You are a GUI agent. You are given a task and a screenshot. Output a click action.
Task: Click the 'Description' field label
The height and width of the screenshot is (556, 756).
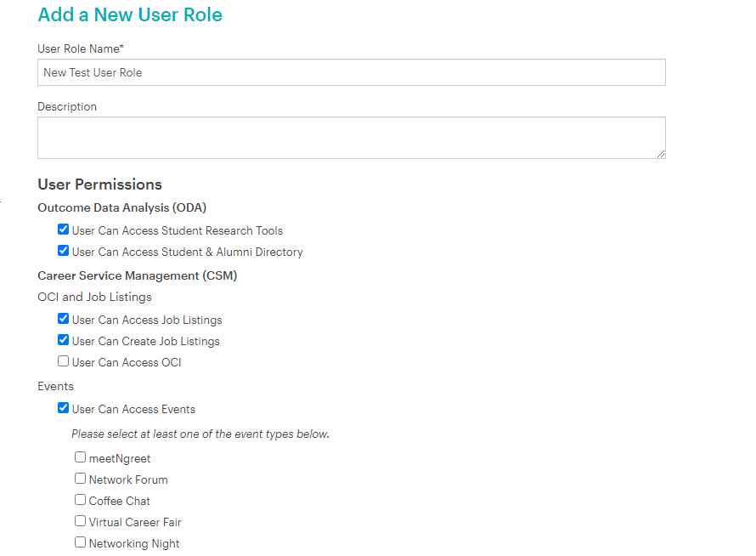pyautogui.click(x=67, y=106)
